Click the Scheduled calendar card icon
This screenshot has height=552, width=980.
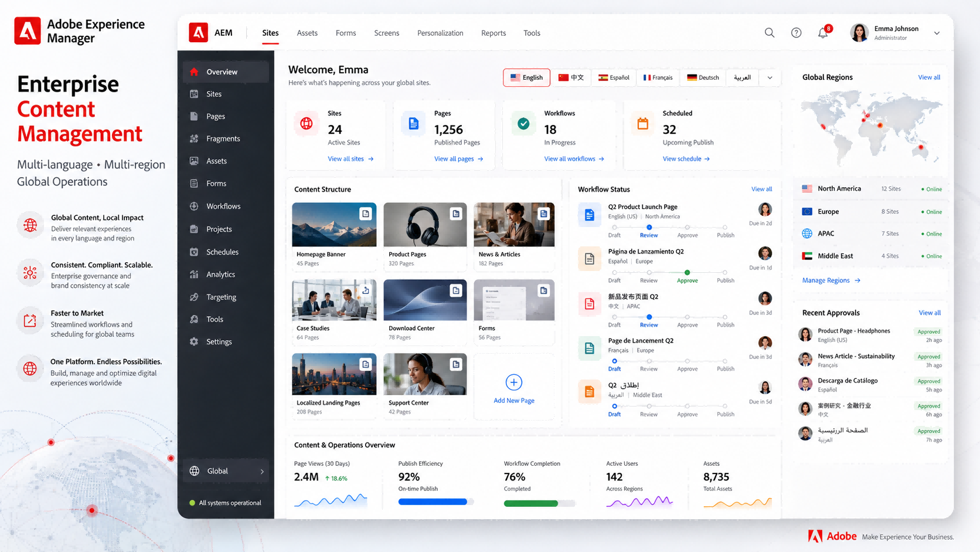pos(643,124)
